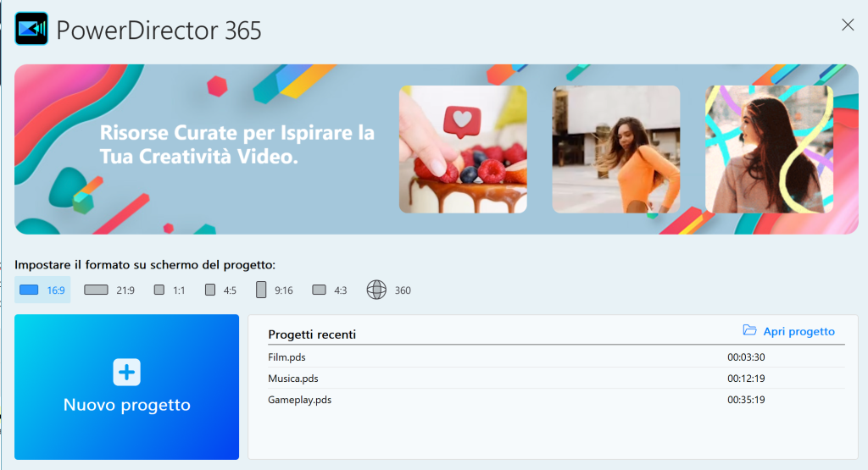Click the Risorse Curate banner text

(x=236, y=145)
